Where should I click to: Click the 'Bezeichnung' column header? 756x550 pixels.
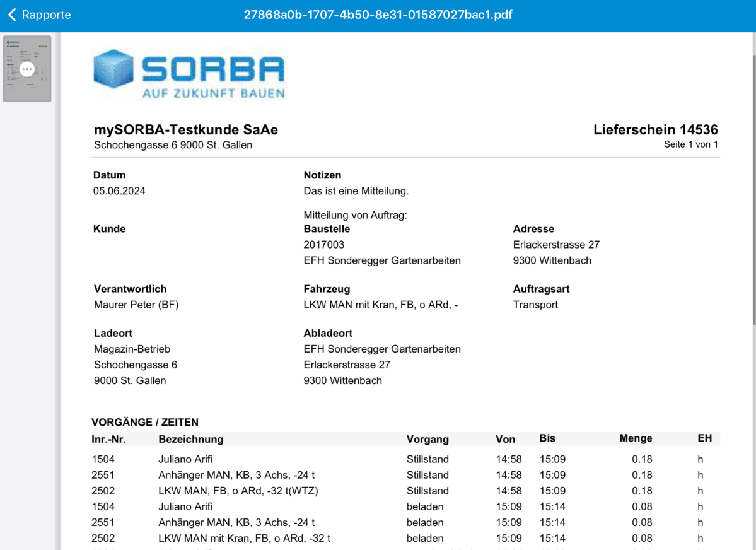[191, 439]
